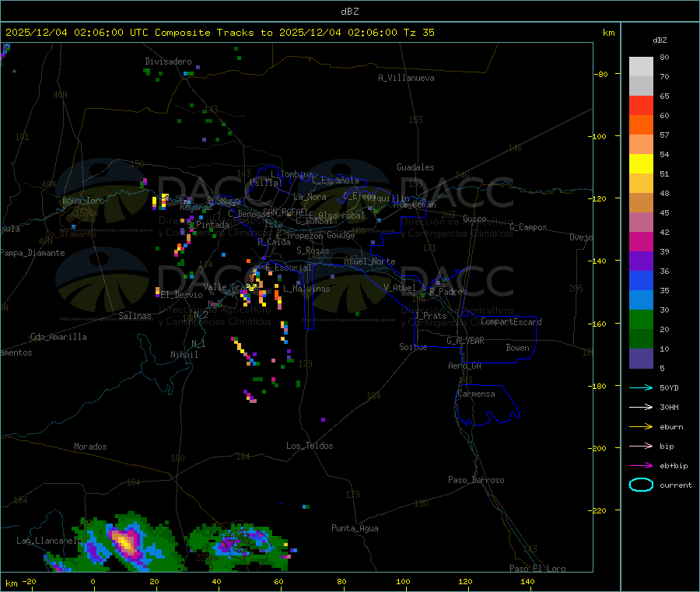Click the white 30HM arrow in legend
The image size is (700, 592).
[x=641, y=407]
